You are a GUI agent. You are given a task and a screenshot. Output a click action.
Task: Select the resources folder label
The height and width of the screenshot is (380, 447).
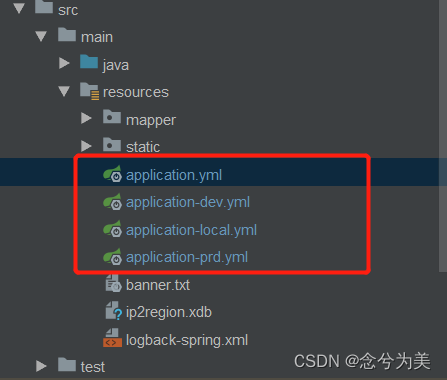136,92
